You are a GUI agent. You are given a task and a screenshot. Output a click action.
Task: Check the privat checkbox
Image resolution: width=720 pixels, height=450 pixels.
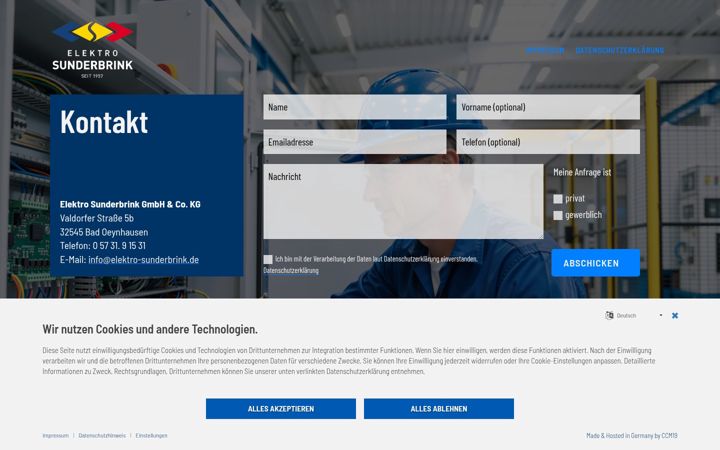click(x=558, y=199)
